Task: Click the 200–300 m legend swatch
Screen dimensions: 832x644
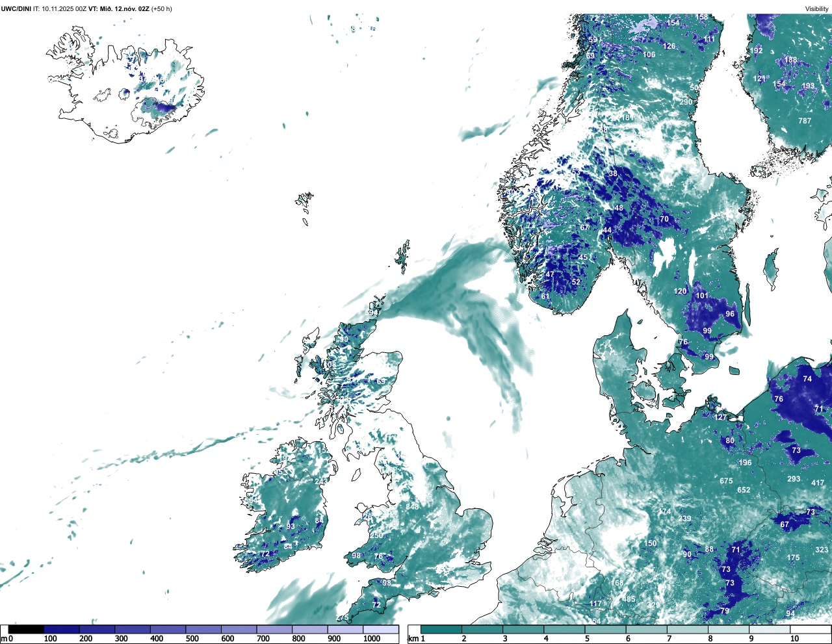Action: tap(97, 630)
